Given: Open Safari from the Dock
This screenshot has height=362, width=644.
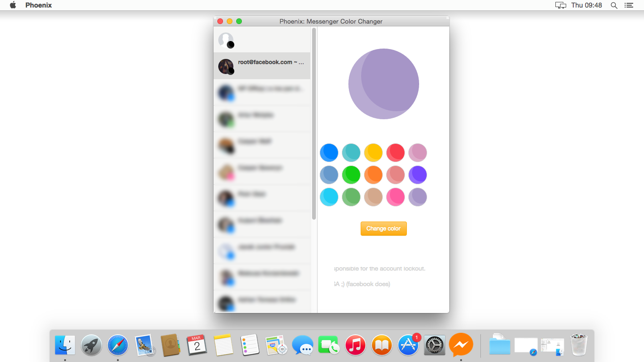Looking at the screenshot, I should [x=118, y=345].
